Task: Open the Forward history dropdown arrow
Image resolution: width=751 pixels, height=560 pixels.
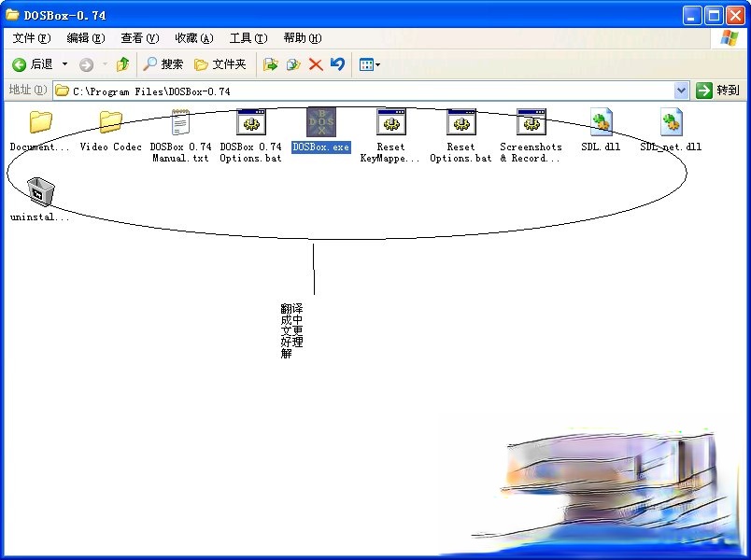Action: click(105, 64)
